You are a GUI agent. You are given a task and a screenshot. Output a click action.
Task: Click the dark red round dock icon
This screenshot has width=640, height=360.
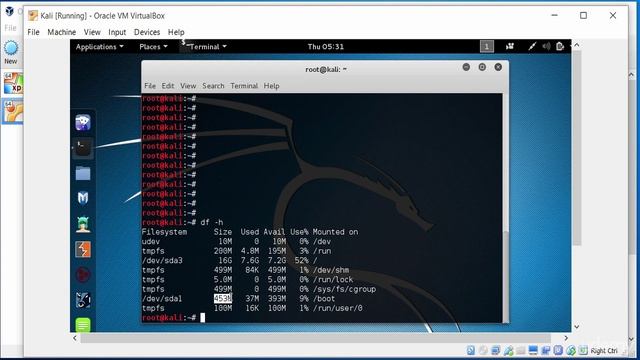[83, 275]
